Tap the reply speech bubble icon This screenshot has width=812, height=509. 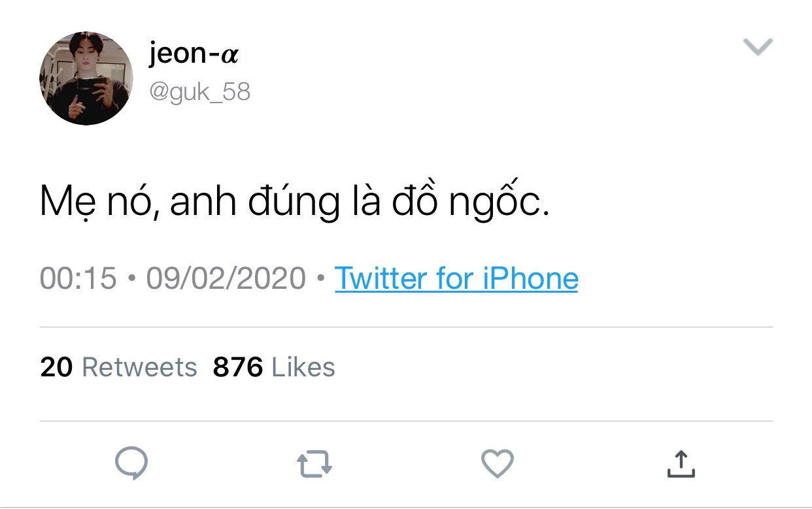pyautogui.click(x=131, y=464)
